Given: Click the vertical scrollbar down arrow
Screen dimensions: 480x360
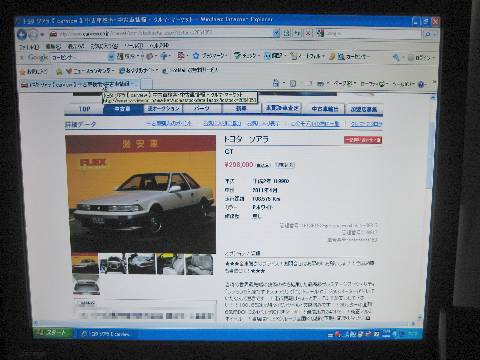Looking at the screenshot, I should click(x=419, y=317).
